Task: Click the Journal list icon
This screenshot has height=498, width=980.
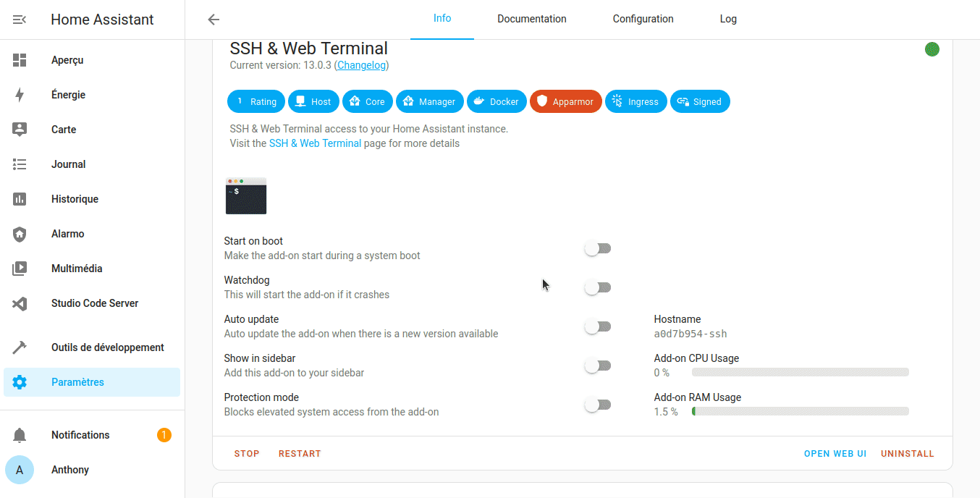Action: click(x=20, y=164)
